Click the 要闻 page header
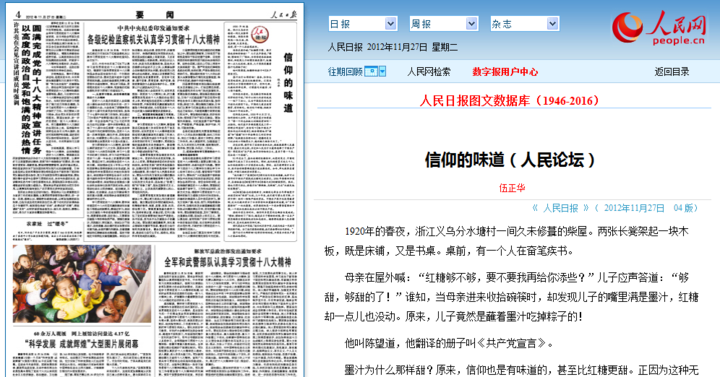The width and height of the screenshot is (720, 377). [155, 15]
